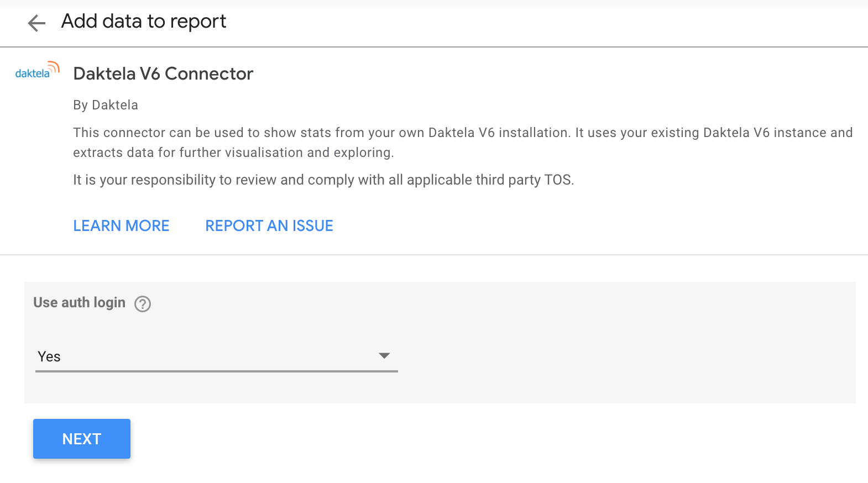The height and width of the screenshot is (483, 868).
Task: Click the 'Use auth login' label
Action: click(80, 303)
